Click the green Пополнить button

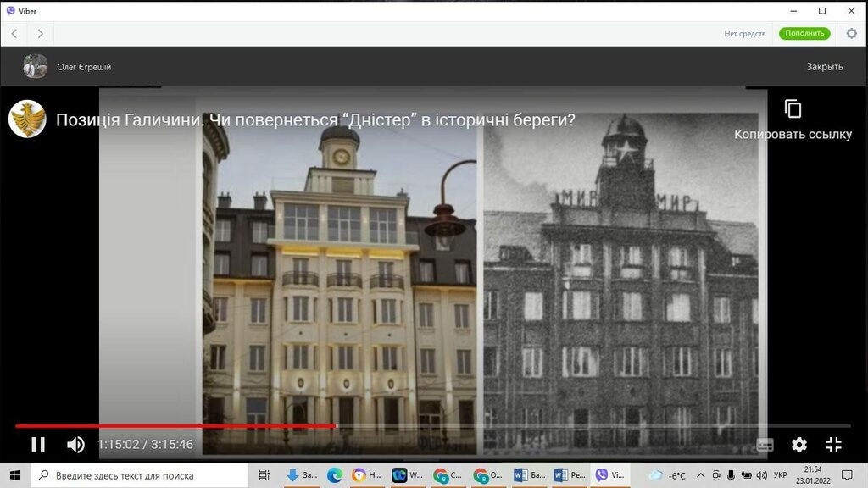[x=804, y=34]
